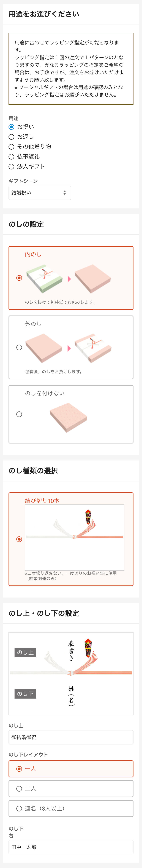Image resolution: width=142 pixels, height=868 pixels.
Task: Pick the 仏事返礼 radio option
Action: 12,157
